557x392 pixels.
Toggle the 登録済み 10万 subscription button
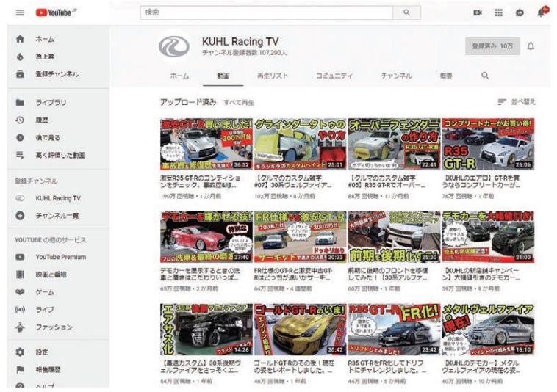492,46
